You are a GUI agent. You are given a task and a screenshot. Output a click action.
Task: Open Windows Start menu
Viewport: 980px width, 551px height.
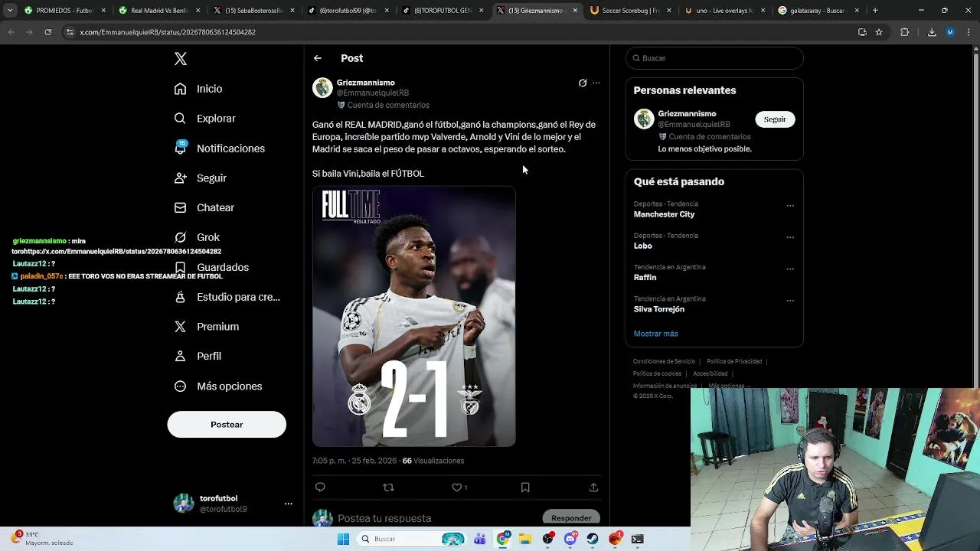click(x=343, y=539)
